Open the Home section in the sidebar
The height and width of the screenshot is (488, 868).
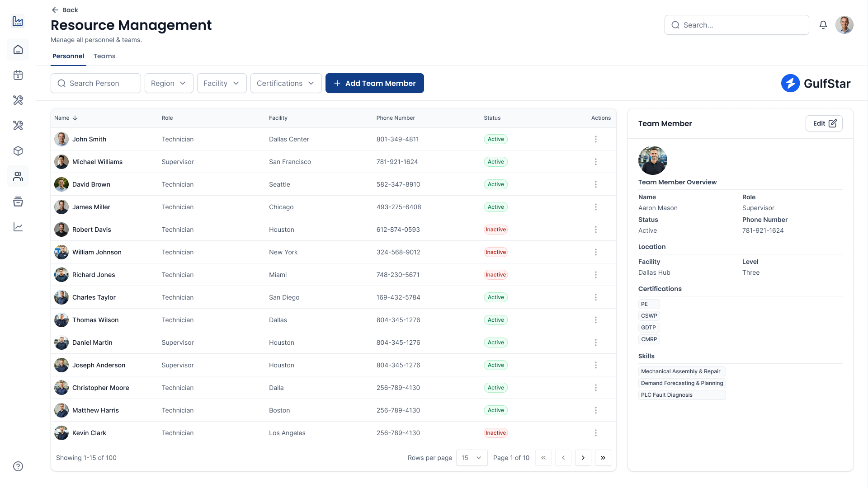pyautogui.click(x=18, y=50)
